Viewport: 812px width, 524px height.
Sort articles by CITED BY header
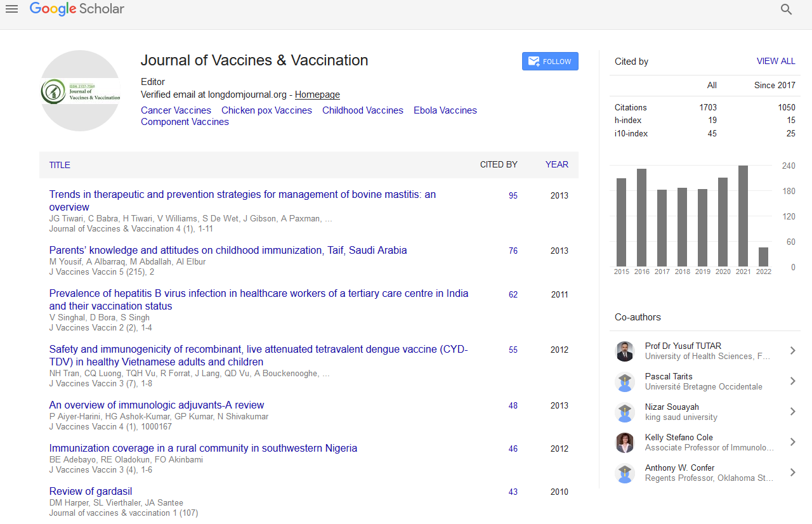click(499, 164)
